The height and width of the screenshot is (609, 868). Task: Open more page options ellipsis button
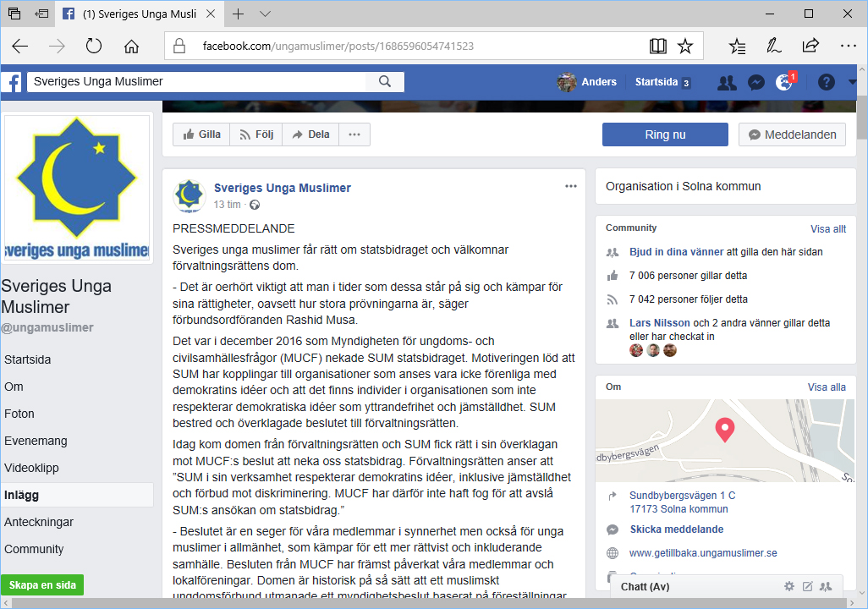354,134
